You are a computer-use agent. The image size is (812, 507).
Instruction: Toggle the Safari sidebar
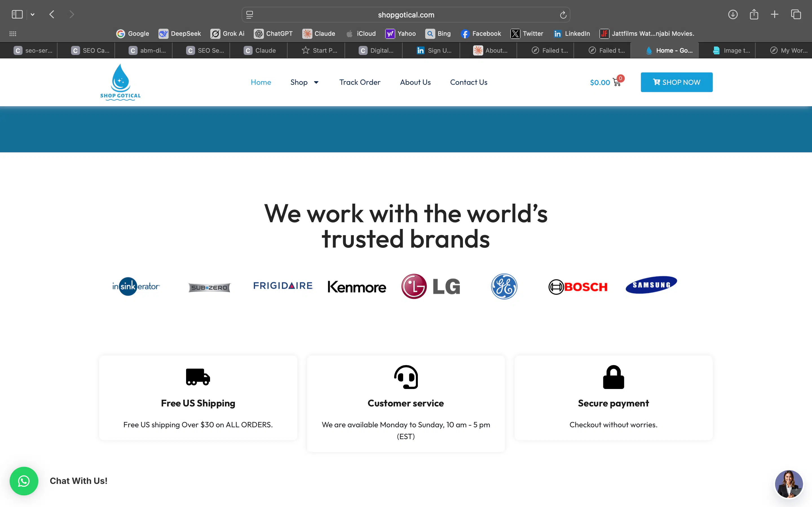click(17, 14)
